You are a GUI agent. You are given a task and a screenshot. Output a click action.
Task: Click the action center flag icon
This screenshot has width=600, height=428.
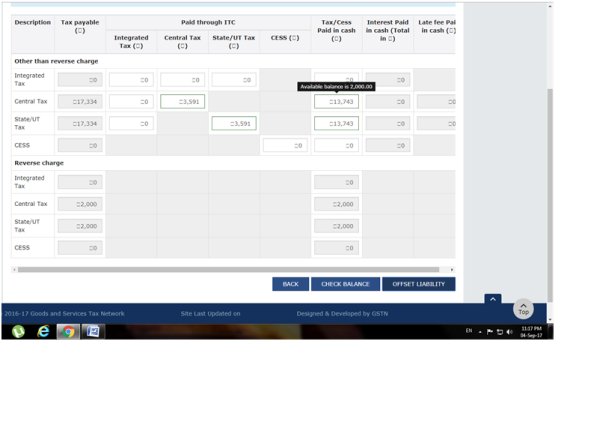pos(490,332)
